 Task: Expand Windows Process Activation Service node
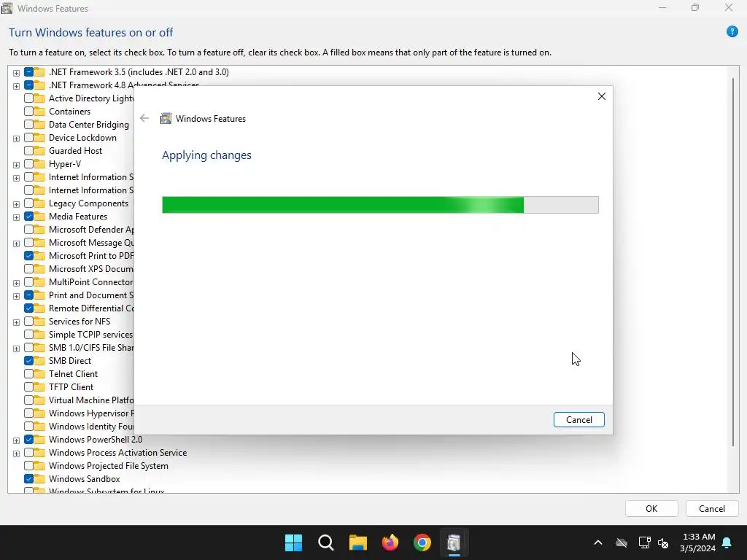pyautogui.click(x=16, y=454)
